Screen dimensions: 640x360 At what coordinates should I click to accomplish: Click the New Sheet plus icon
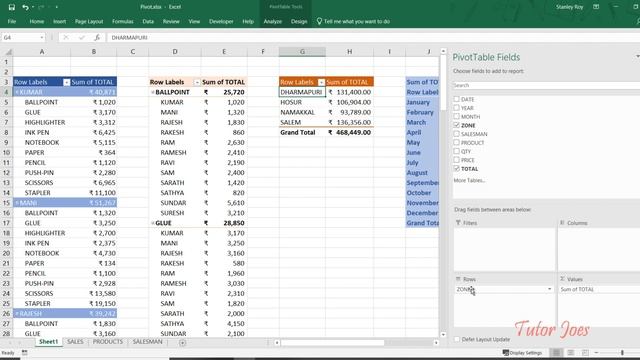point(182,342)
